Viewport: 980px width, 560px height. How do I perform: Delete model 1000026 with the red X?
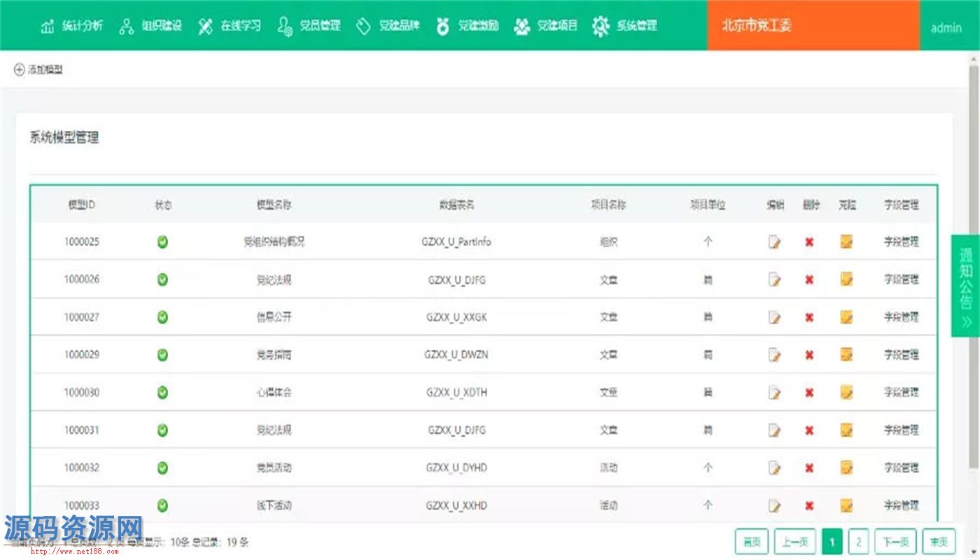click(809, 280)
